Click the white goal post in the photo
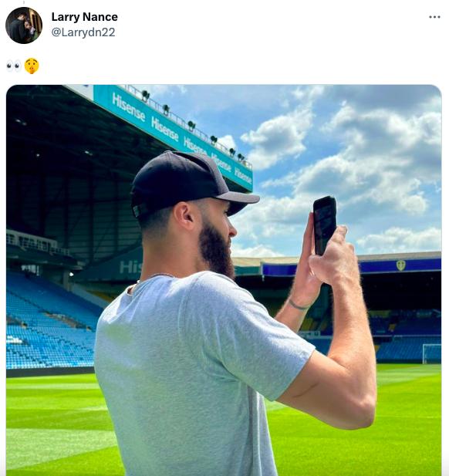Image resolution: width=449 pixels, height=476 pixels. pos(432,354)
